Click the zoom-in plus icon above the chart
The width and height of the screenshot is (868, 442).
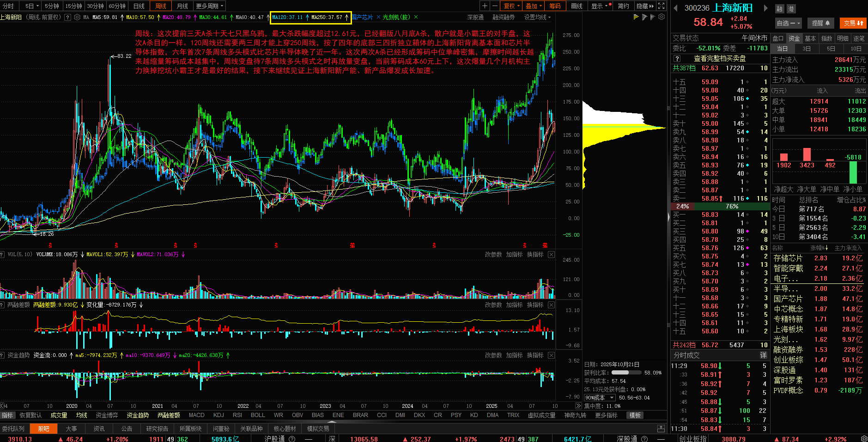tap(485, 6)
